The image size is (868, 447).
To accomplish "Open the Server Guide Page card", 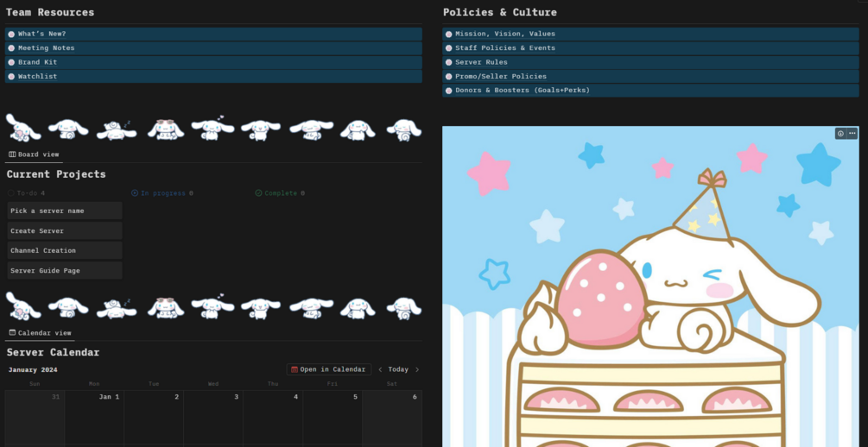I will 65,270.
